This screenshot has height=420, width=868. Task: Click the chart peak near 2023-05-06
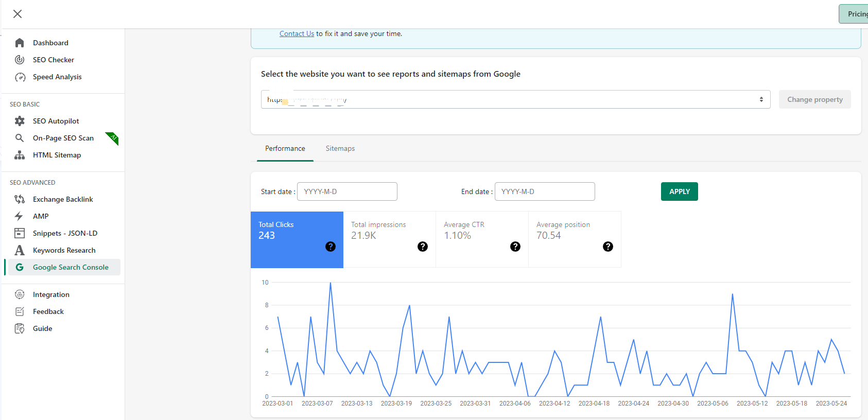point(733,294)
